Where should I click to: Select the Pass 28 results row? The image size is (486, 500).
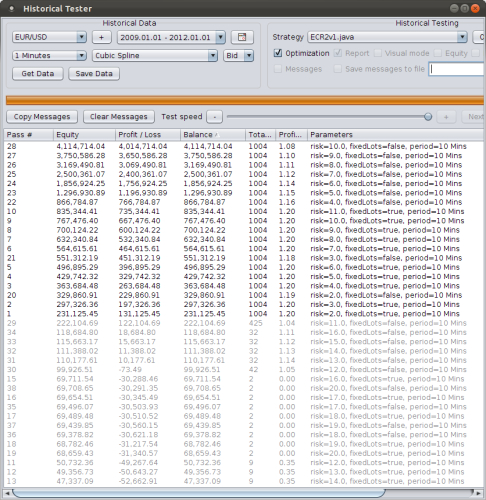click(x=243, y=146)
